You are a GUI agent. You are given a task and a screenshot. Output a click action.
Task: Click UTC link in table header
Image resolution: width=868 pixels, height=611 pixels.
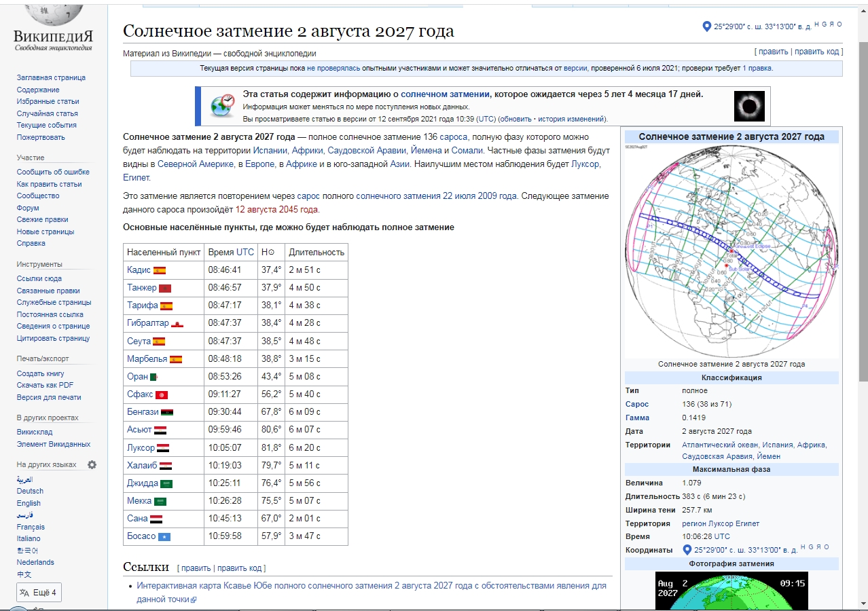pyautogui.click(x=245, y=253)
